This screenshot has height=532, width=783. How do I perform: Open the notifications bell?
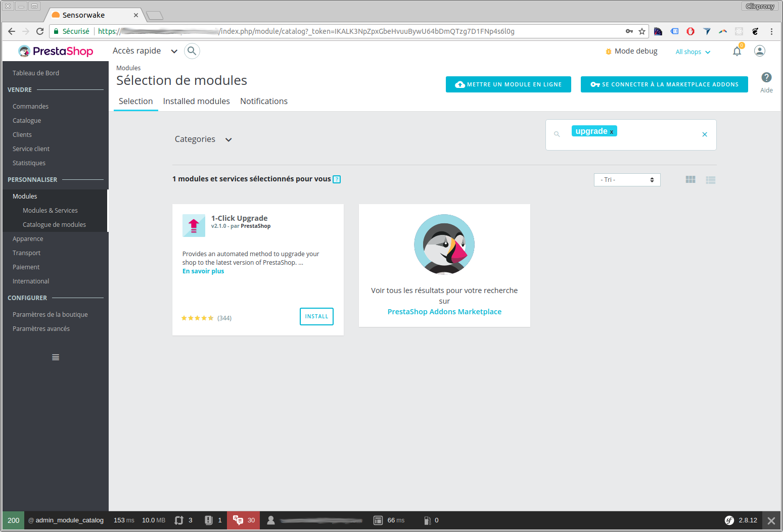737,51
